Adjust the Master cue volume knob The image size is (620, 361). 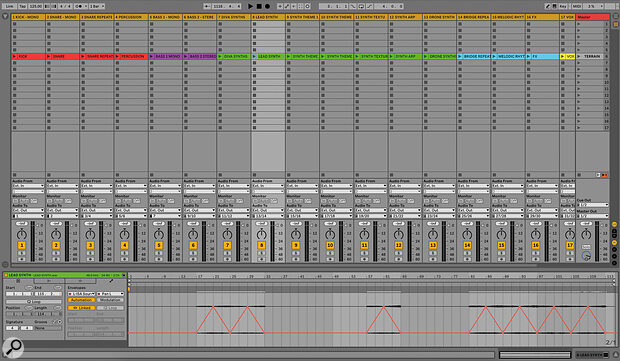pyautogui.click(x=586, y=256)
